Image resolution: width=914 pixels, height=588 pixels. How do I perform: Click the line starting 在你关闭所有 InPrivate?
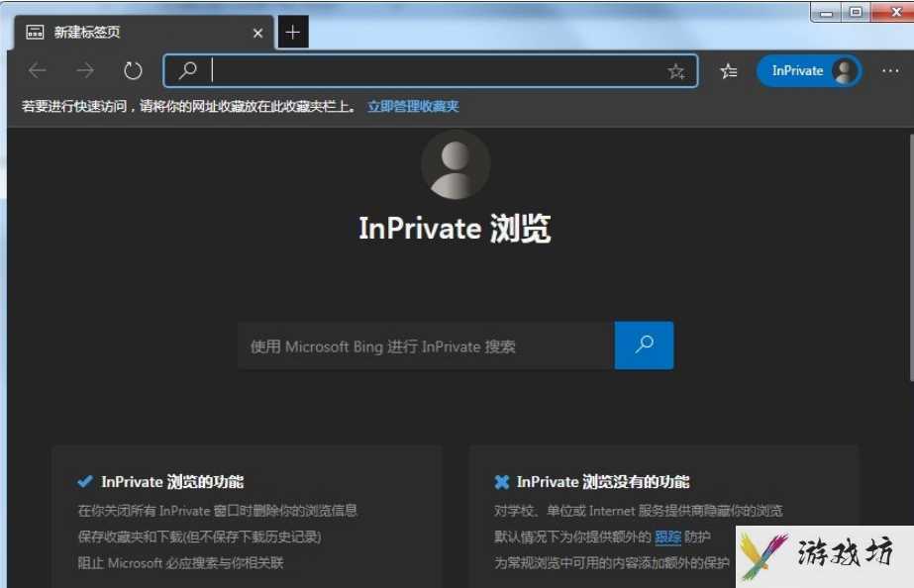point(218,511)
